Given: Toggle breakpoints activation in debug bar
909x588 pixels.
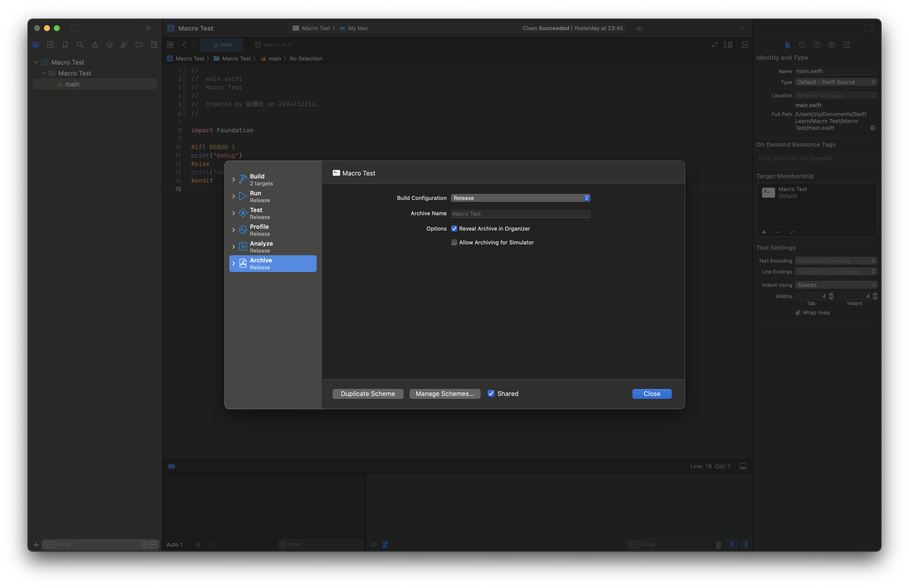Looking at the screenshot, I should [x=172, y=466].
